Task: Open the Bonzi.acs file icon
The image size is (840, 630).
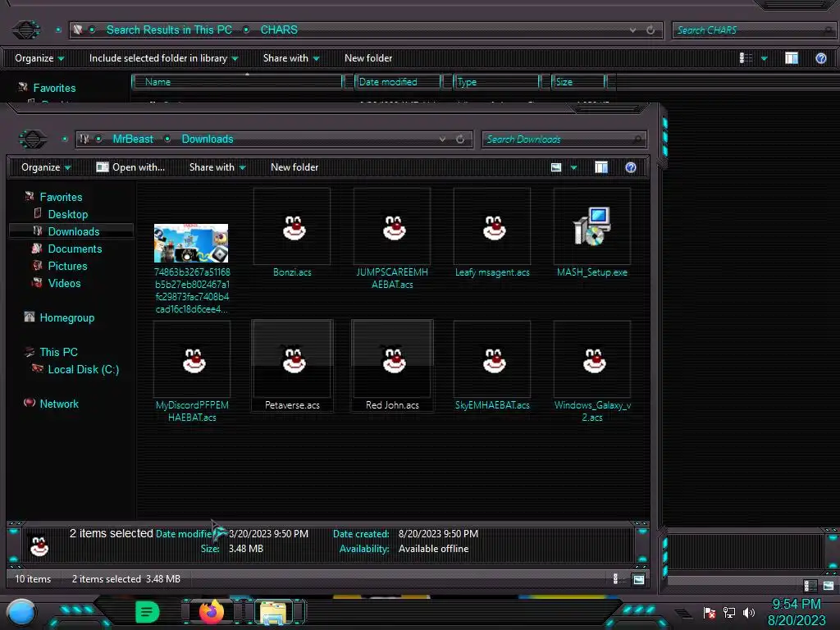Action: [294, 228]
